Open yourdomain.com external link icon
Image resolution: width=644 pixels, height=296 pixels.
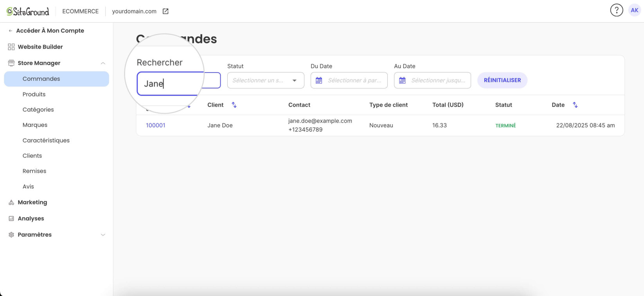pyautogui.click(x=165, y=11)
